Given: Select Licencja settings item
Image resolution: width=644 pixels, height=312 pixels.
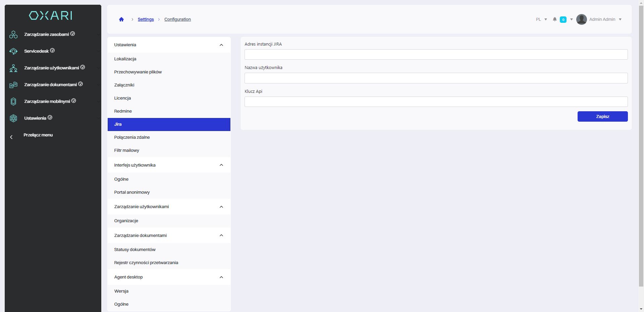Looking at the screenshot, I should pos(169,98).
